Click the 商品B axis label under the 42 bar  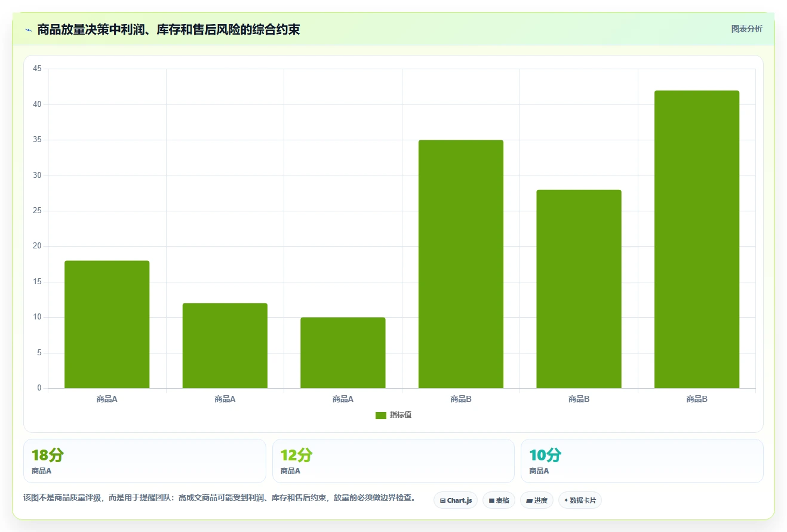coord(697,399)
